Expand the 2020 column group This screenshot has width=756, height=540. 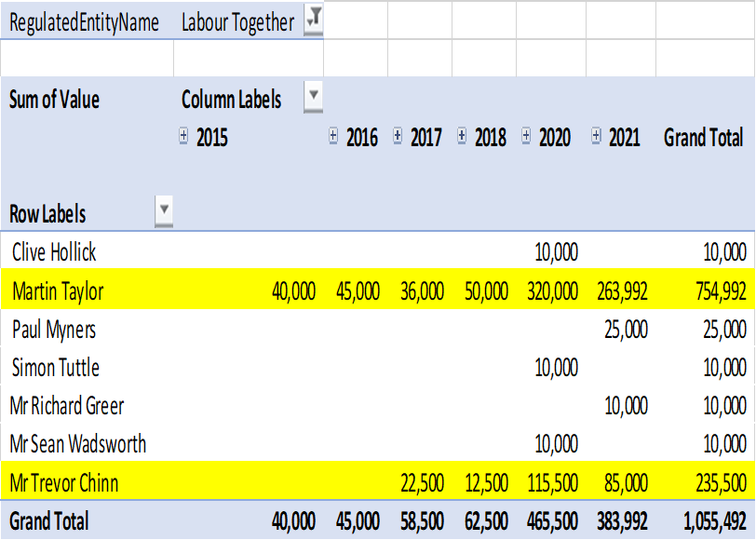pos(526,136)
